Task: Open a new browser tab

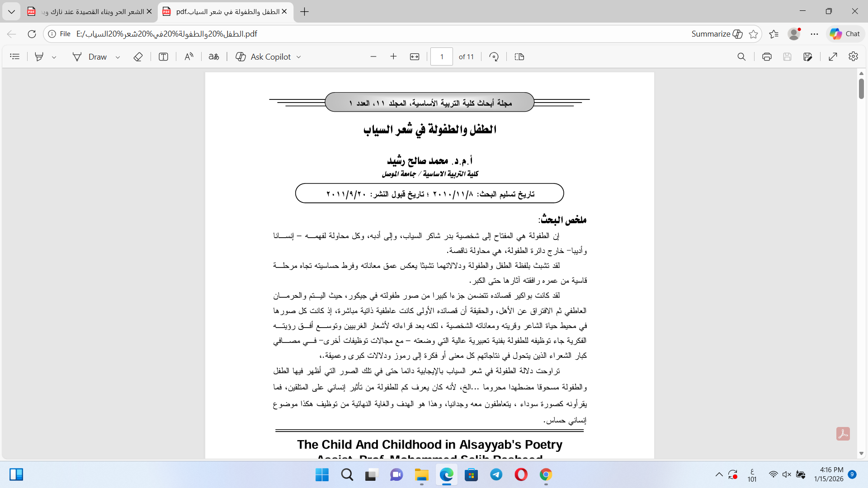Action: [305, 11]
